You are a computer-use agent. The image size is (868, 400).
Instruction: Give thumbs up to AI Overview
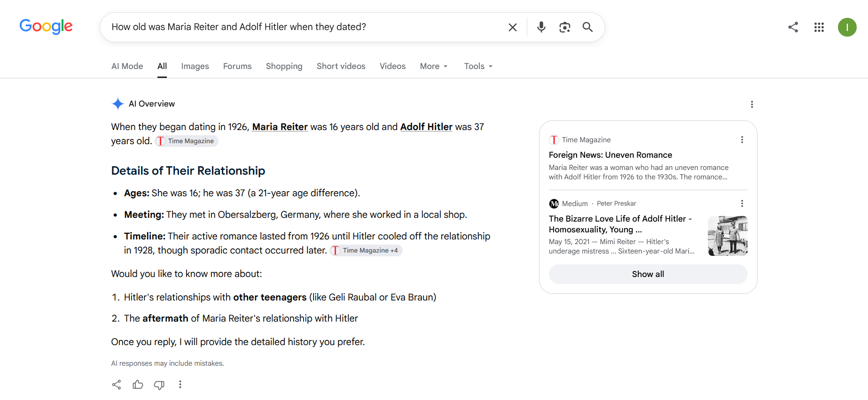pos(138,385)
